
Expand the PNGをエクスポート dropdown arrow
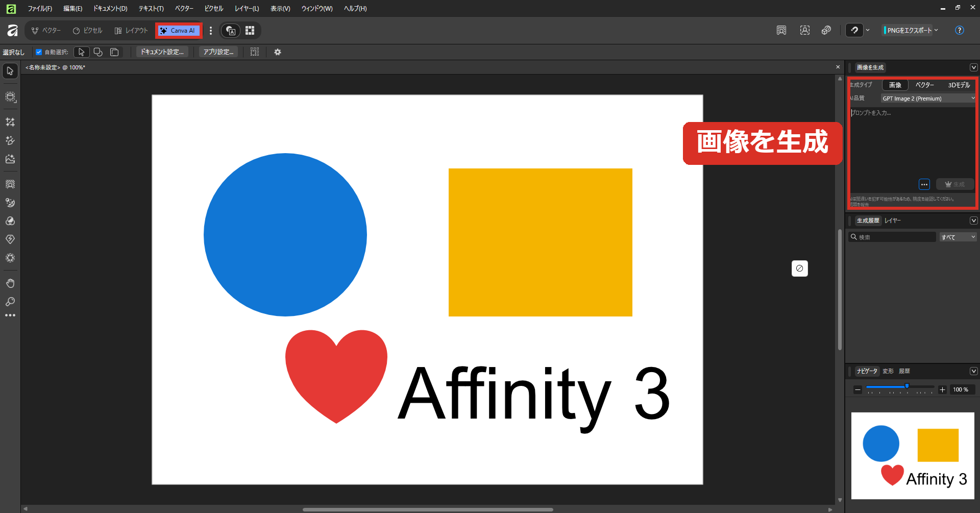[936, 30]
